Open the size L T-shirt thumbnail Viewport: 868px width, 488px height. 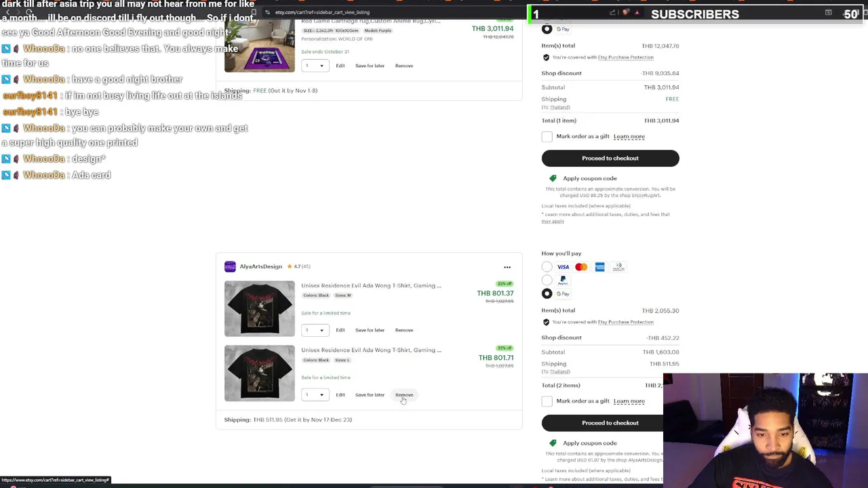click(x=260, y=373)
